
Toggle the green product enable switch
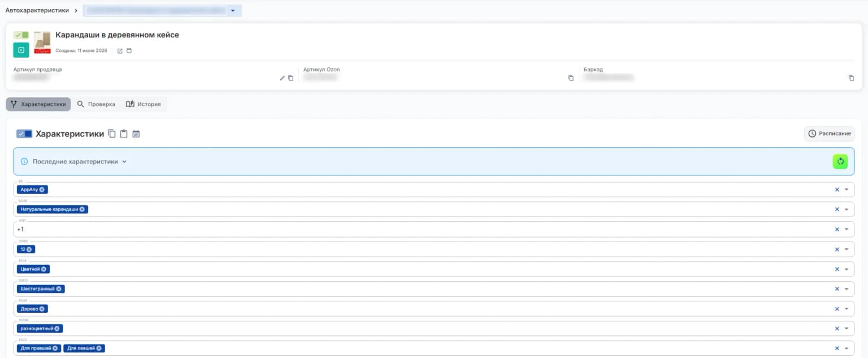(21, 35)
